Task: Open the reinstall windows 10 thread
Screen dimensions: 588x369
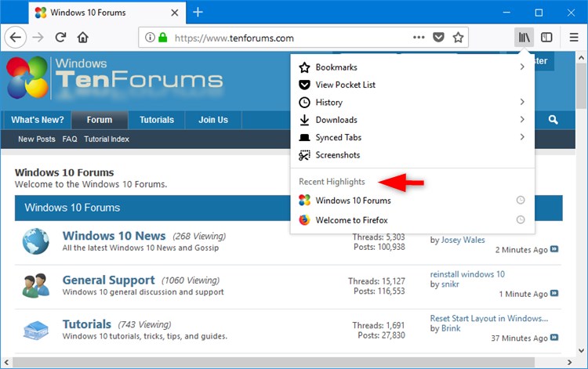Action: 467,274
